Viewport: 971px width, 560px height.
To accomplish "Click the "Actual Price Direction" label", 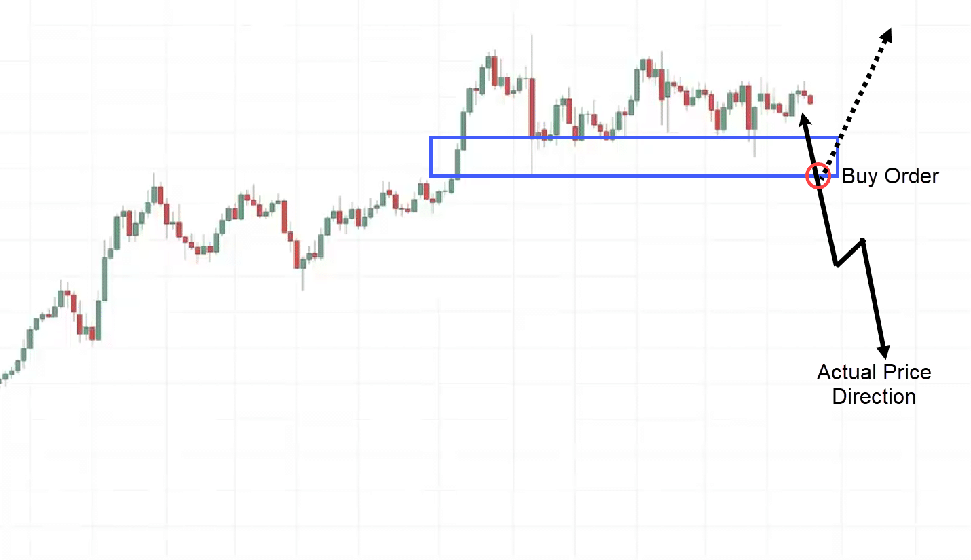I will click(874, 384).
